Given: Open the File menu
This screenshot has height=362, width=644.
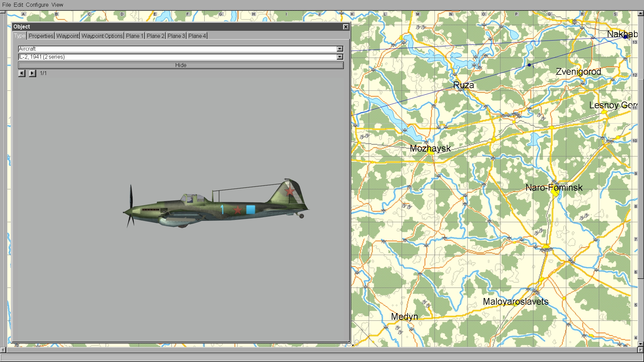Looking at the screenshot, I should (x=6, y=5).
